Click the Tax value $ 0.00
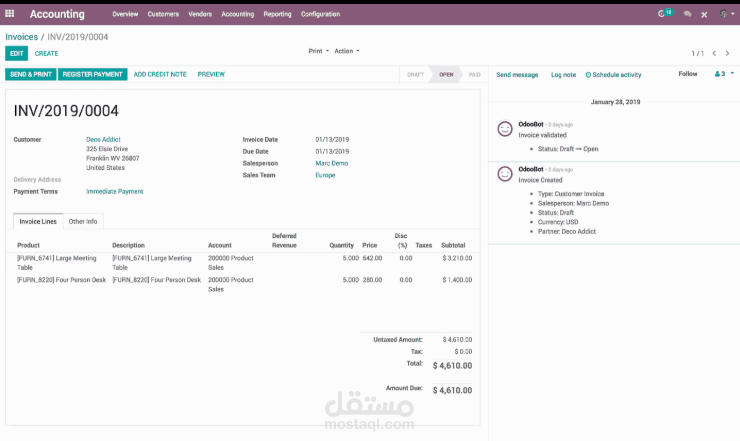 [x=463, y=351]
